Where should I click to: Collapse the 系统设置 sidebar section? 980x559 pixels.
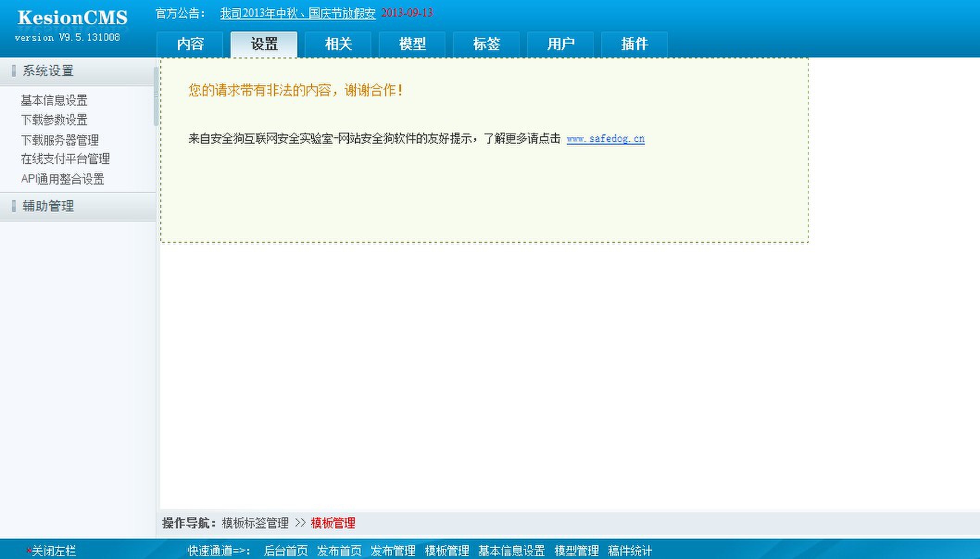point(77,71)
